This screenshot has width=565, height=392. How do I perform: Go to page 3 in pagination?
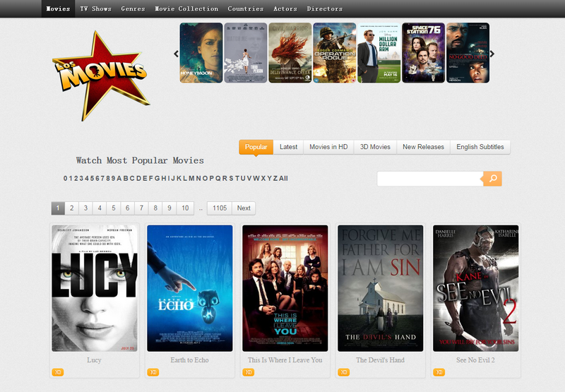pyautogui.click(x=85, y=208)
